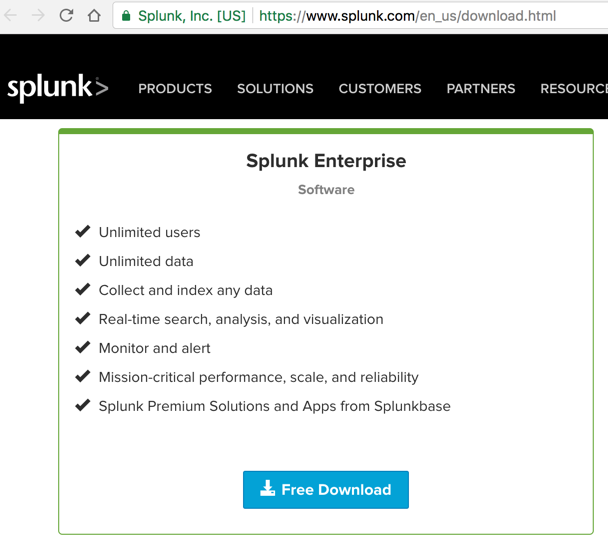Image resolution: width=608 pixels, height=546 pixels.
Task: Click the Splunk Premium Solutions and Apps text
Action: coord(274,406)
